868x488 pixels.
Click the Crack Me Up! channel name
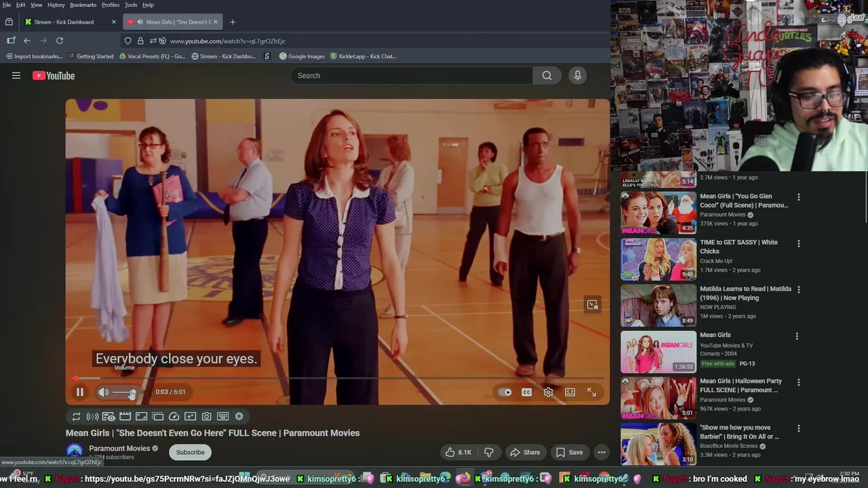716,261
